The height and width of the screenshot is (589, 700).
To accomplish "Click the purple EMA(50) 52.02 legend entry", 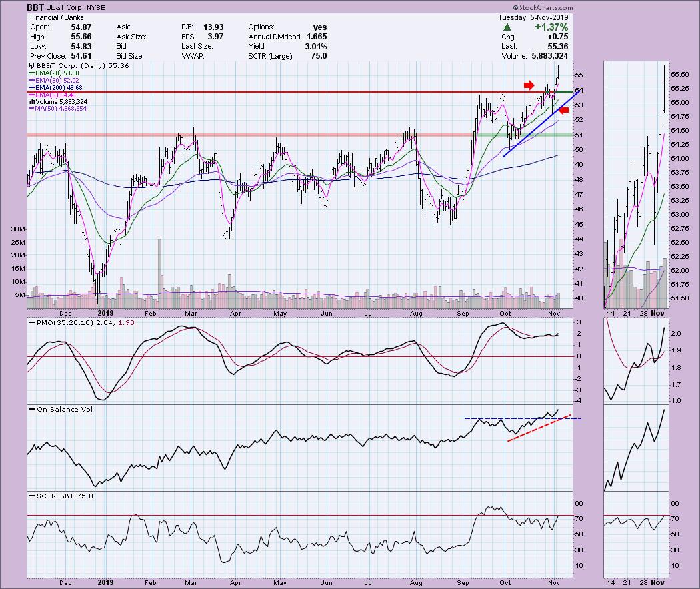I will click(53, 81).
